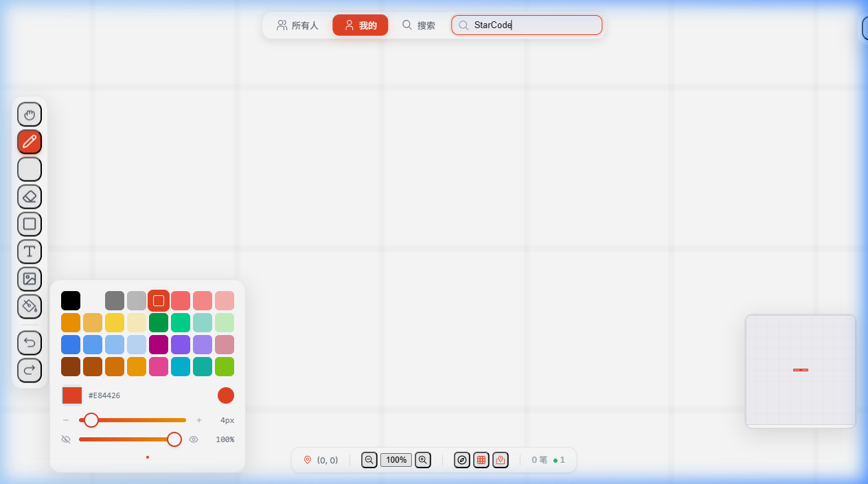Click the 0 笔 stroke count
The height and width of the screenshot is (484, 868).
click(x=540, y=460)
